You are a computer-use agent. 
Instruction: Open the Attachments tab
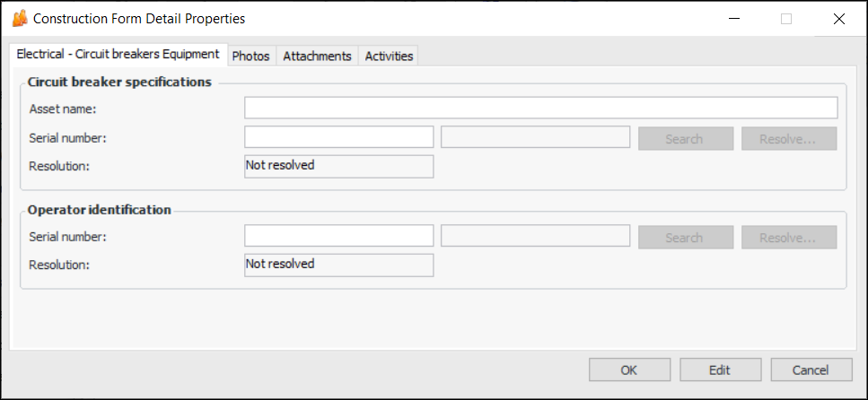pos(317,56)
